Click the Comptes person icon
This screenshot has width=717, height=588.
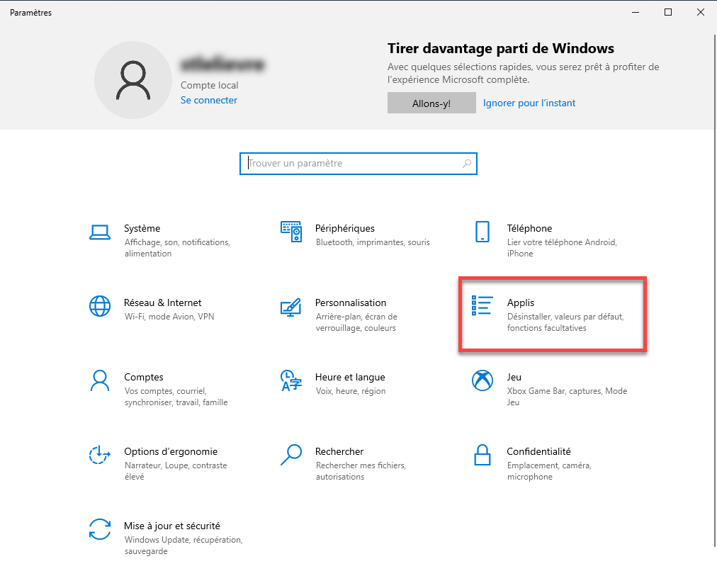tap(100, 380)
